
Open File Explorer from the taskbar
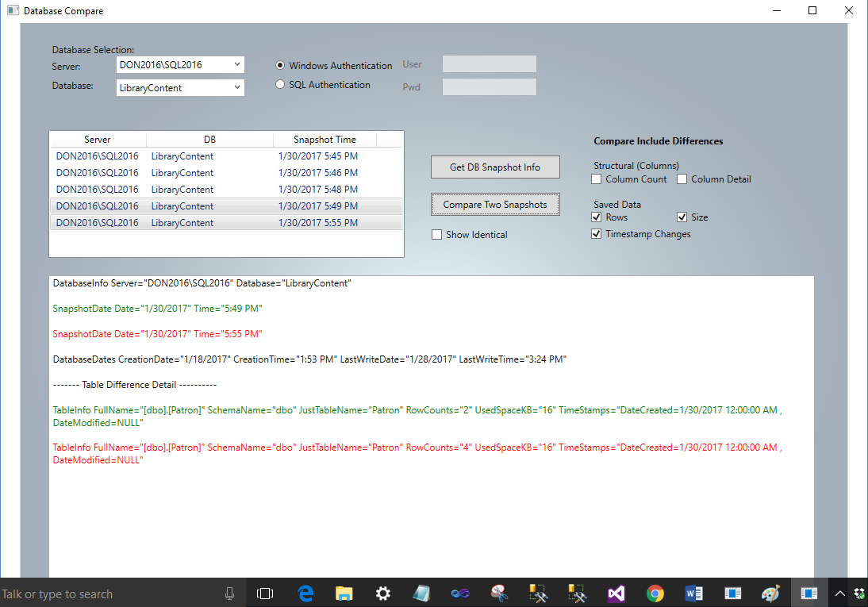click(x=344, y=594)
